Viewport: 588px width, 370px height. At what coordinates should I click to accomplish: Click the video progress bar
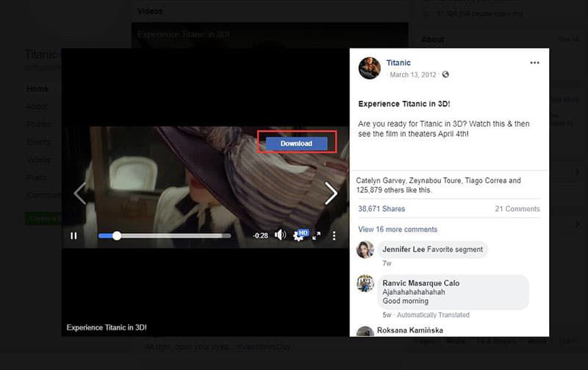pyautogui.click(x=165, y=235)
